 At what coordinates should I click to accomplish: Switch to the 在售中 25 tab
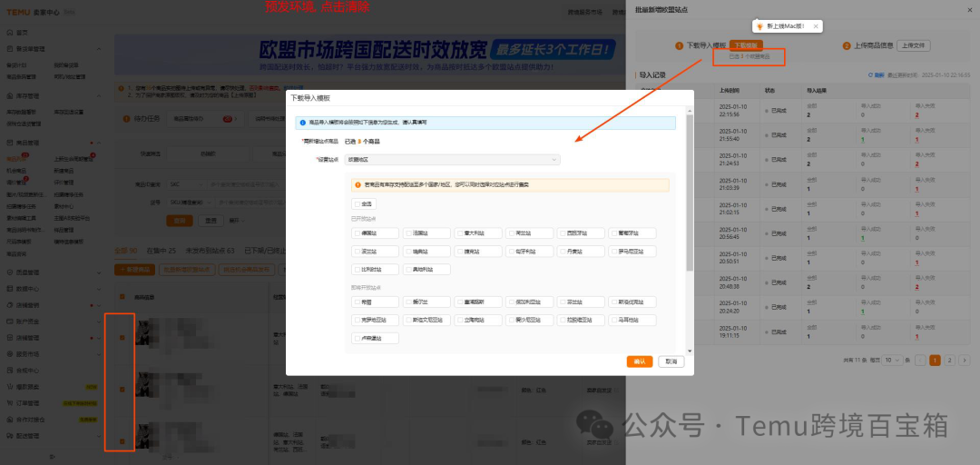point(162,251)
